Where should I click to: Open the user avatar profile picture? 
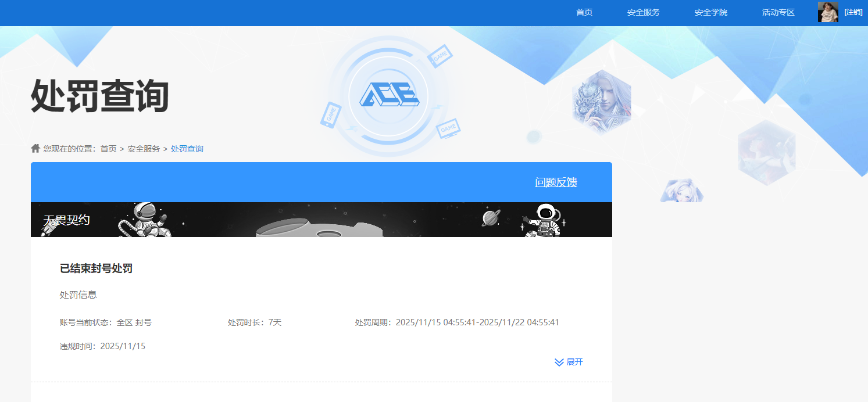point(827,12)
